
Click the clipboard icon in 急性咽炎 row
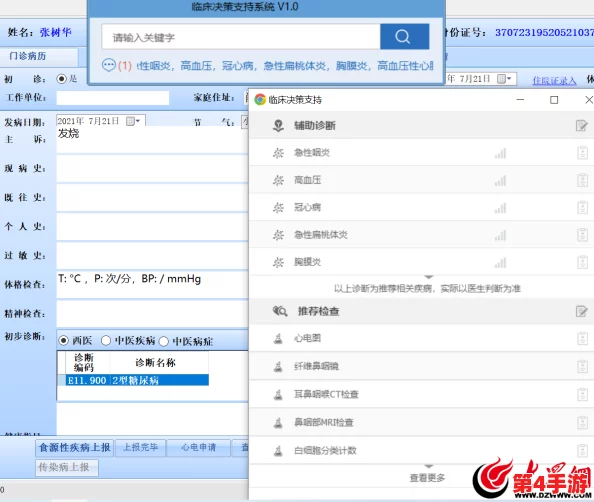click(x=583, y=153)
